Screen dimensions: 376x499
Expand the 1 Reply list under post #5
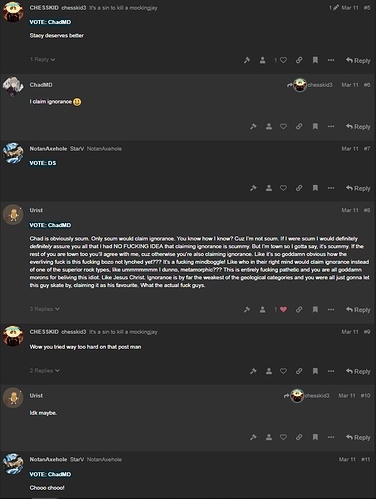tap(43, 60)
